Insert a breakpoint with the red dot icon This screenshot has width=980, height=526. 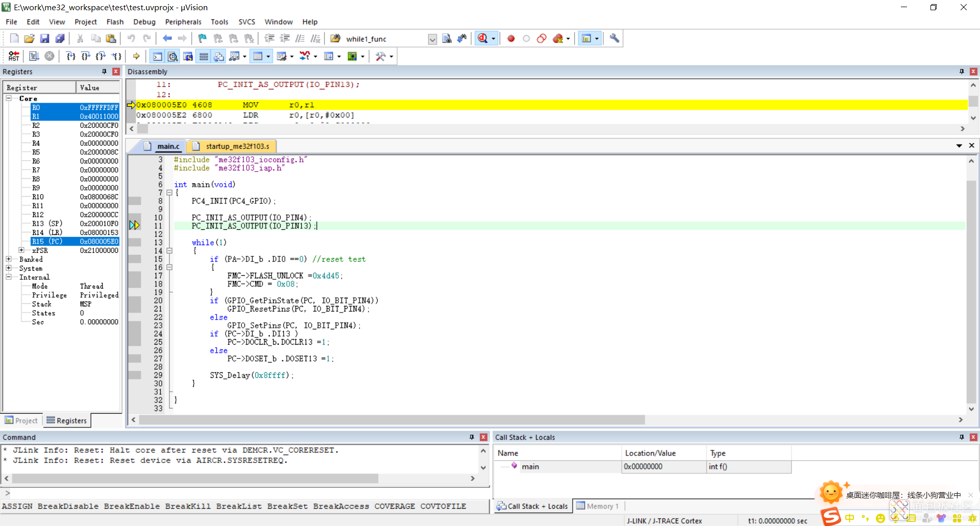click(511, 38)
